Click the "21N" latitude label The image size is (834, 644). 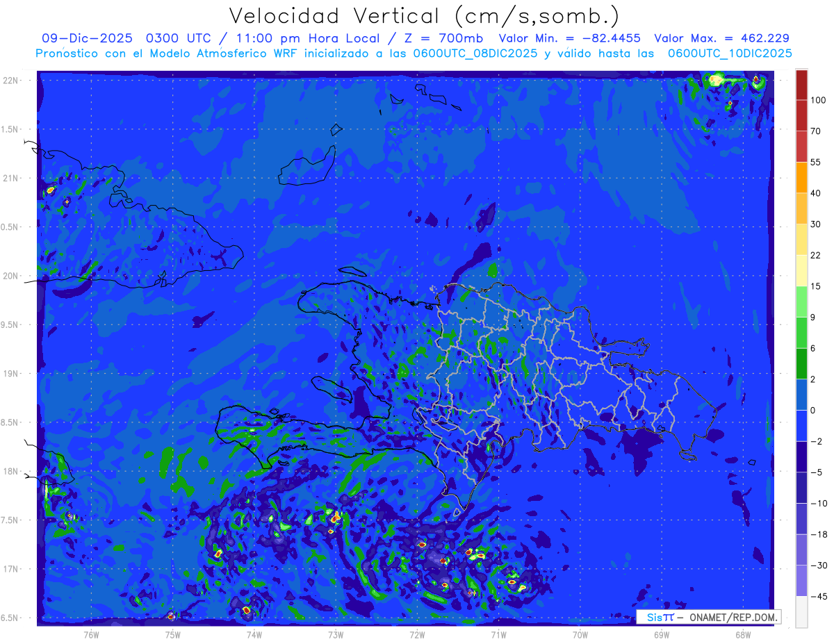(x=10, y=178)
